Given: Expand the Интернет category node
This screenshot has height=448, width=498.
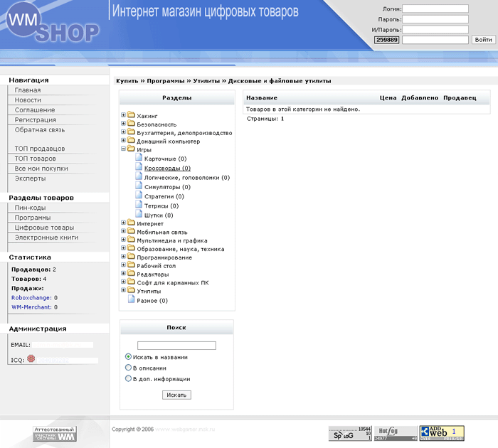Looking at the screenshot, I should (123, 223).
